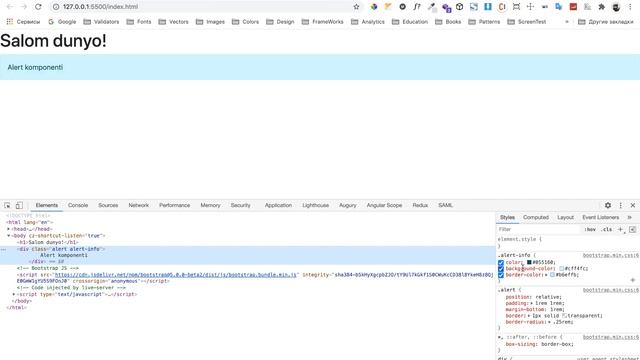Toggle the :hov element state panel
Image resolution: width=640 pixels, height=360 pixels.
tap(590, 229)
